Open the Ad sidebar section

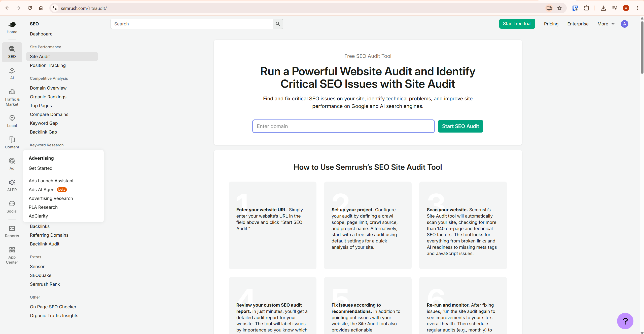(x=12, y=164)
